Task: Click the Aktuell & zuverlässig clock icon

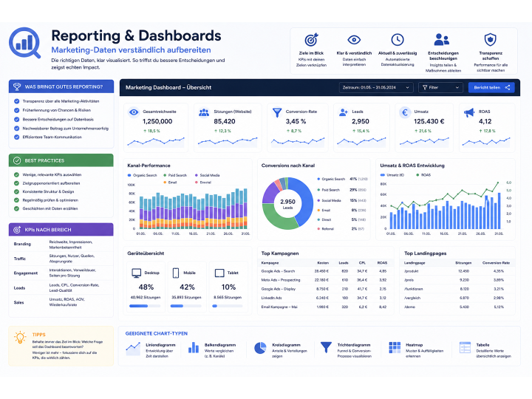Action: click(398, 40)
